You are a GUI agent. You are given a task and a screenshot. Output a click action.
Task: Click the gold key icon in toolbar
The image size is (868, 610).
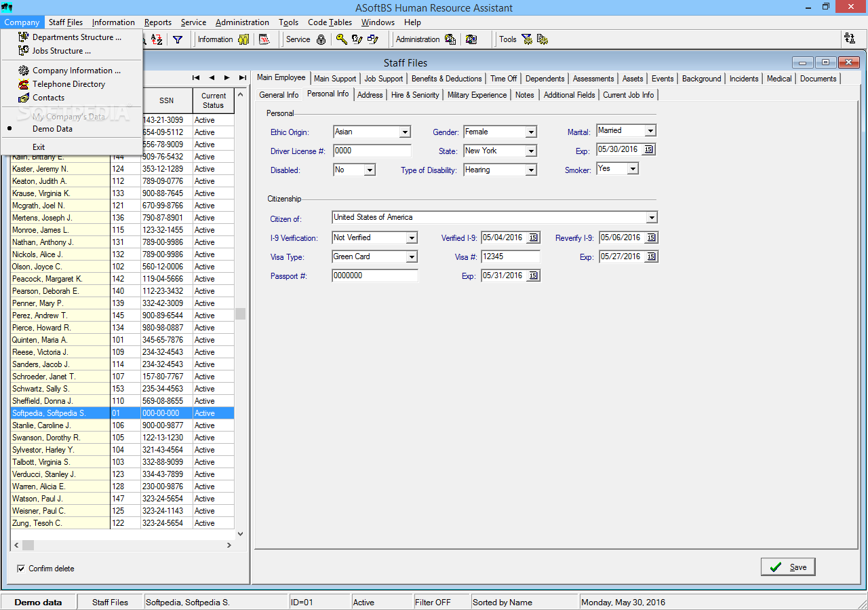pyautogui.click(x=341, y=39)
